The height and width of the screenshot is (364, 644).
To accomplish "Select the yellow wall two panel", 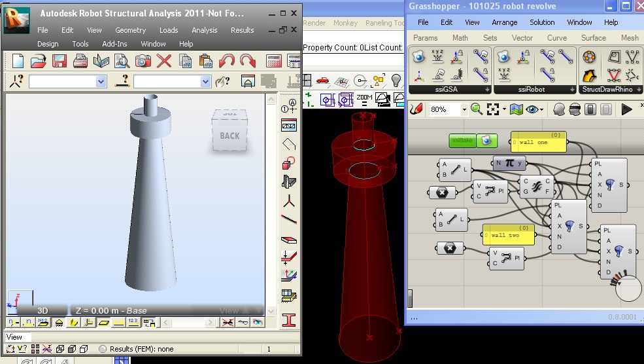I will point(509,235).
